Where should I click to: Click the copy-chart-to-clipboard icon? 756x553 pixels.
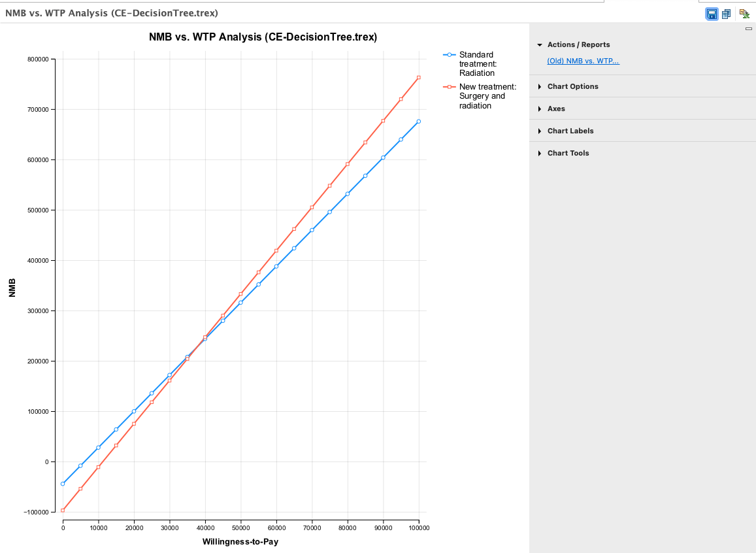tap(726, 13)
